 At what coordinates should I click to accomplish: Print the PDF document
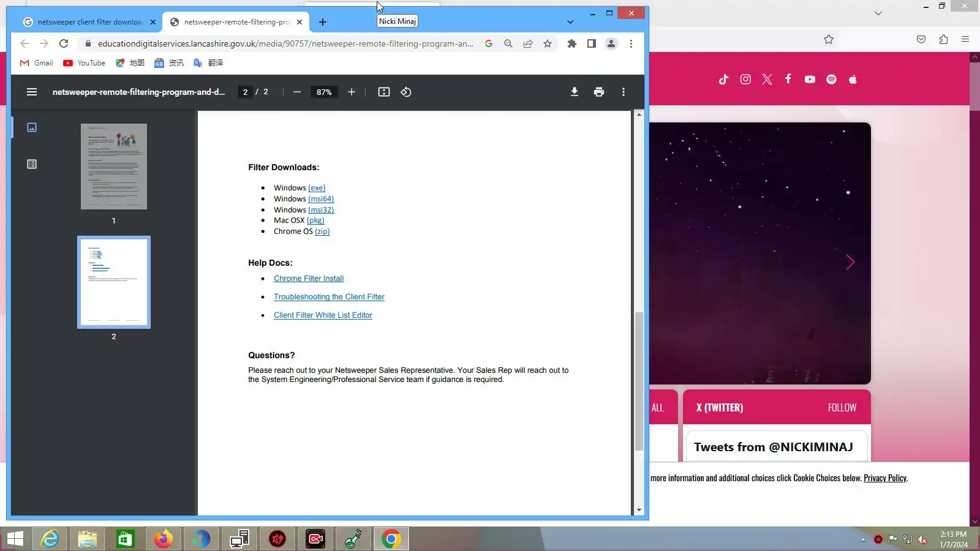[599, 92]
